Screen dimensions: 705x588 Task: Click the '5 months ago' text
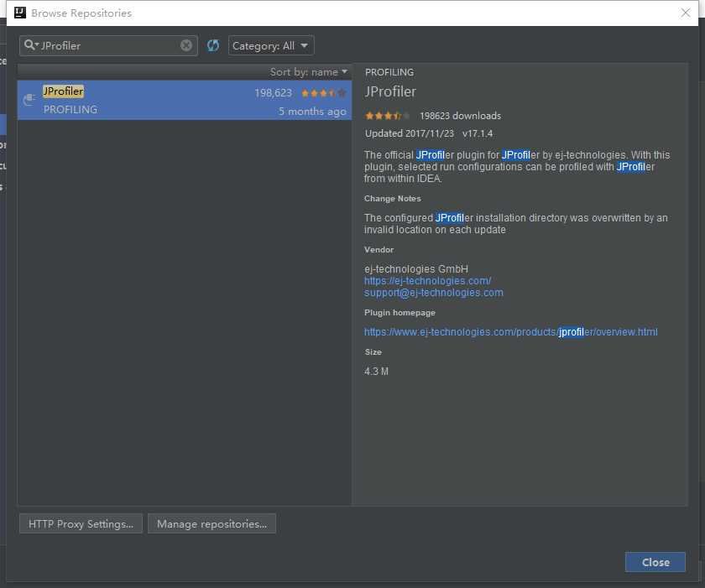[x=312, y=111]
